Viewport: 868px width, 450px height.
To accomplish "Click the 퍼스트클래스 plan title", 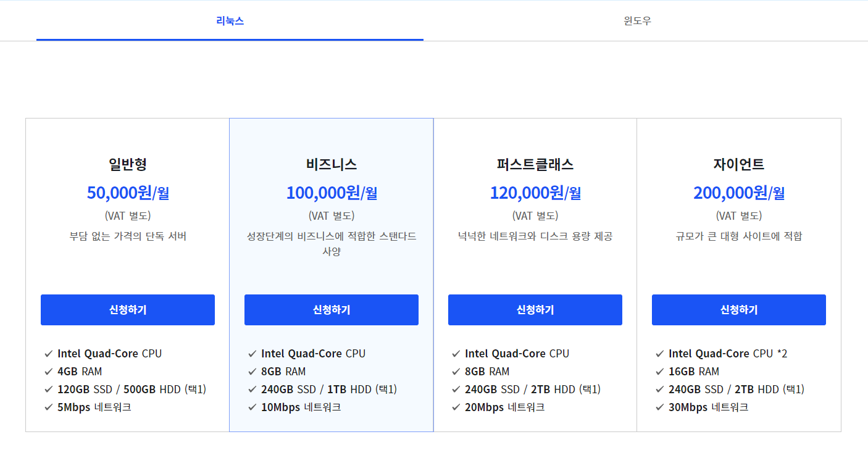I will [x=535, y=165].
